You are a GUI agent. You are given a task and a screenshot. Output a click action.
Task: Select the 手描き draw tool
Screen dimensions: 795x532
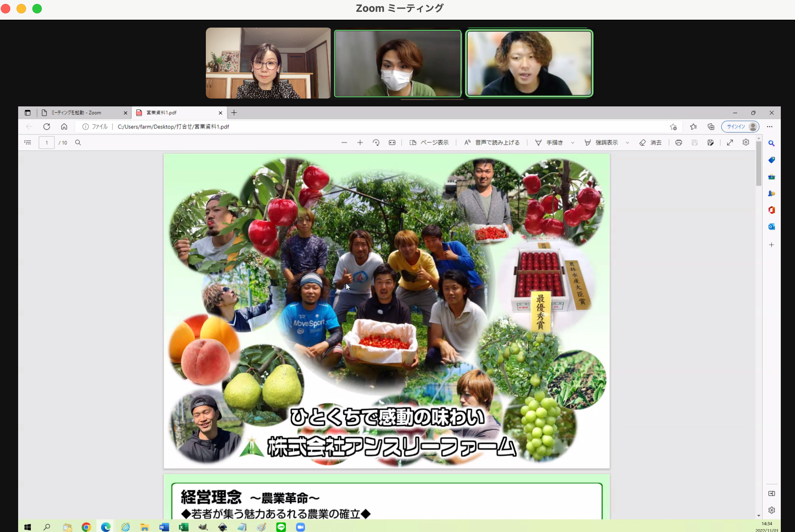549,143
